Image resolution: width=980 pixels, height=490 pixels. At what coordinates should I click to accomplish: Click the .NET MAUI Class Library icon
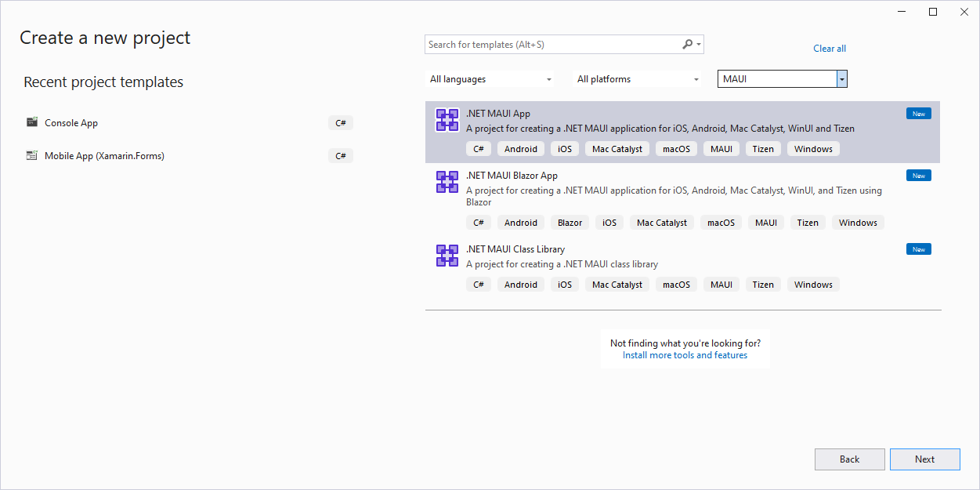[447, 256]
